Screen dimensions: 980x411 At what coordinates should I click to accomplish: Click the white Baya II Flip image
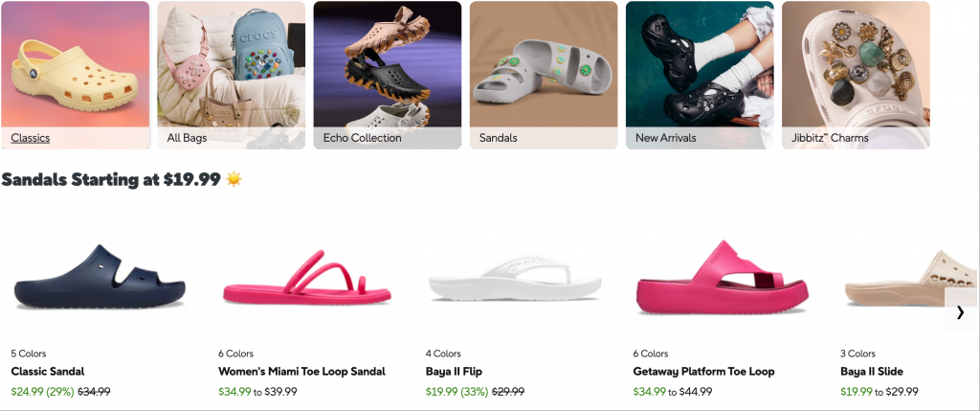point(514,279)
